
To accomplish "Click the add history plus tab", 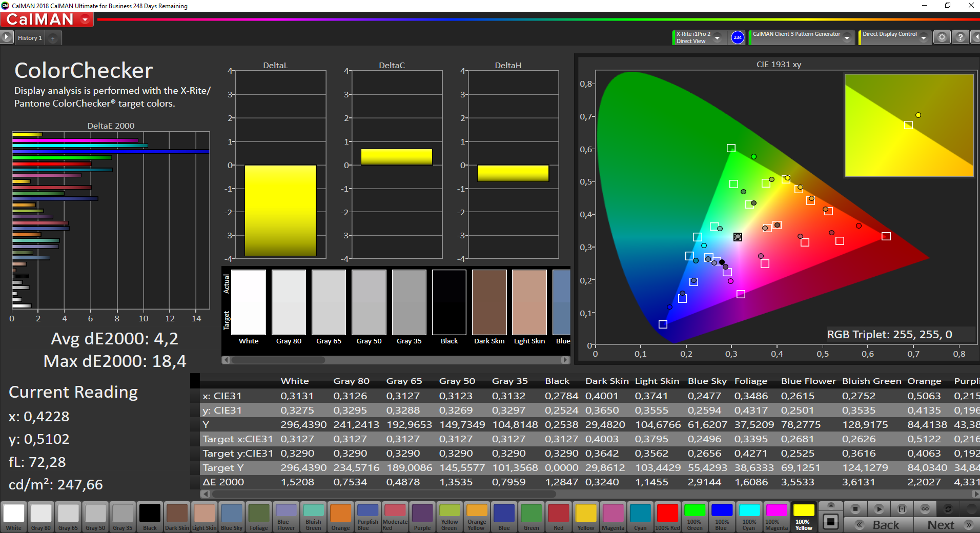I will [53, 38].
